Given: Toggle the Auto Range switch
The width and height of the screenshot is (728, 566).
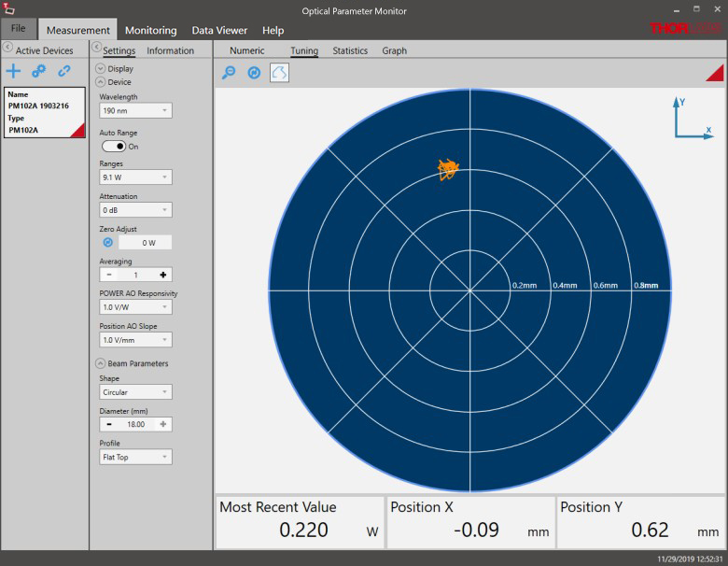Looking at the screenshot, I should [114, 147].
